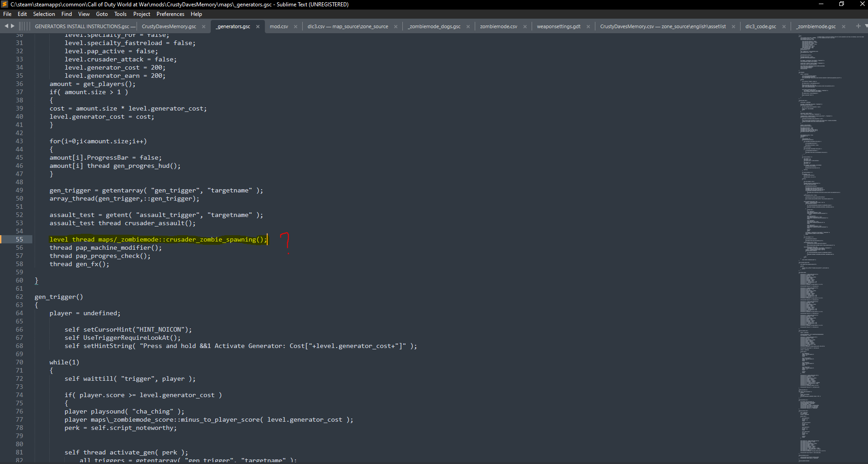
Task: Click 'perk = self.script_noteworthy;' line
Action: pos(121,428)
